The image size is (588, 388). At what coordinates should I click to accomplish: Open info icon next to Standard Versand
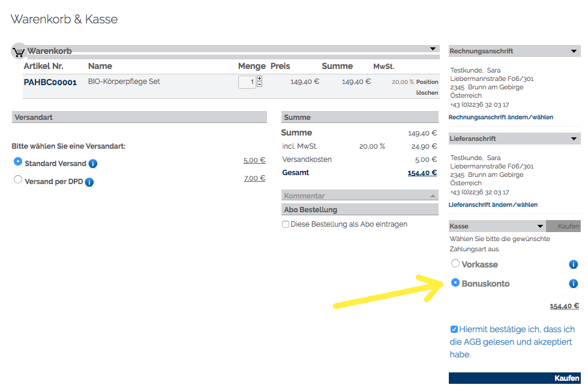click(x=92, y=164)
